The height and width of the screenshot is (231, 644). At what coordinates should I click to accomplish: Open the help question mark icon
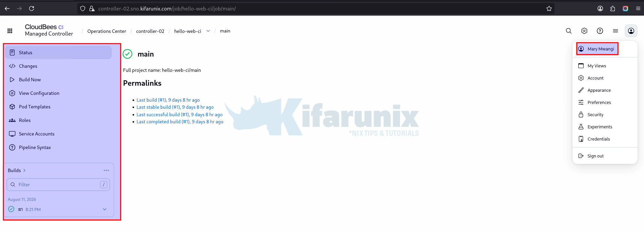600,31
